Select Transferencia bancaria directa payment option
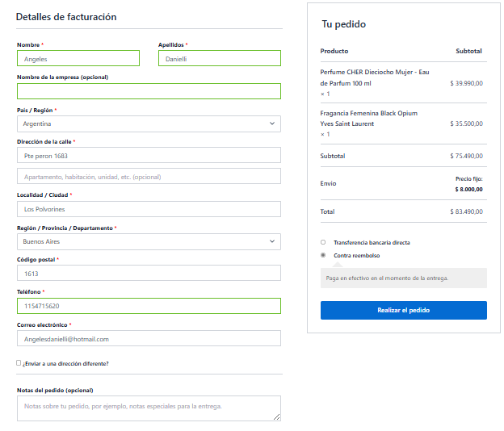Image resolution: width=504 pixels, height=431 pixels. pos(323,242)
